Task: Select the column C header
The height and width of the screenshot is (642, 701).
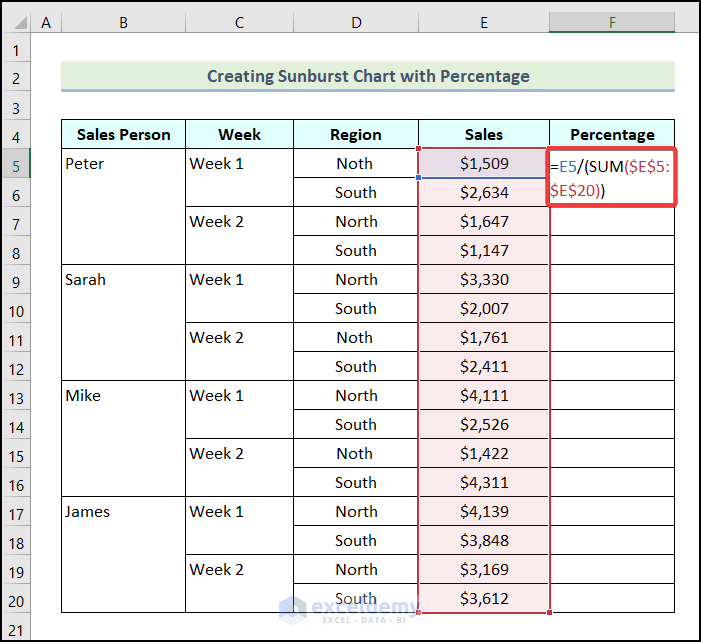Action: (239, 21)
